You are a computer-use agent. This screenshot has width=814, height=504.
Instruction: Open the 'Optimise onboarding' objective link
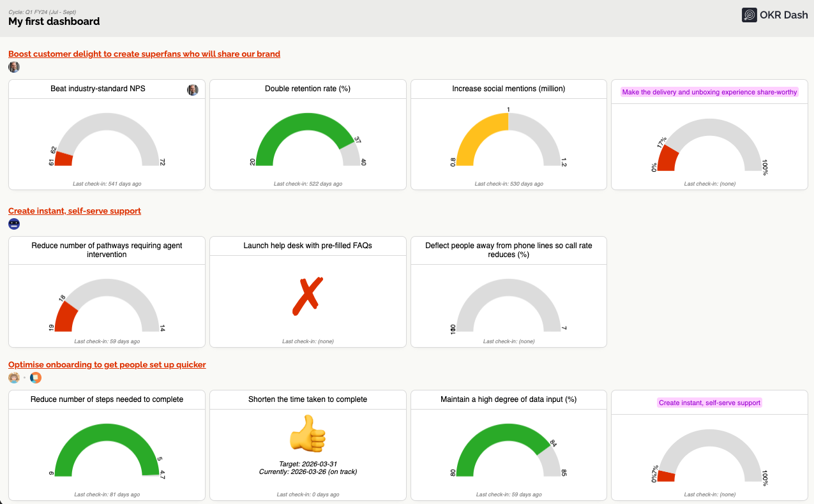click(106, 364)
